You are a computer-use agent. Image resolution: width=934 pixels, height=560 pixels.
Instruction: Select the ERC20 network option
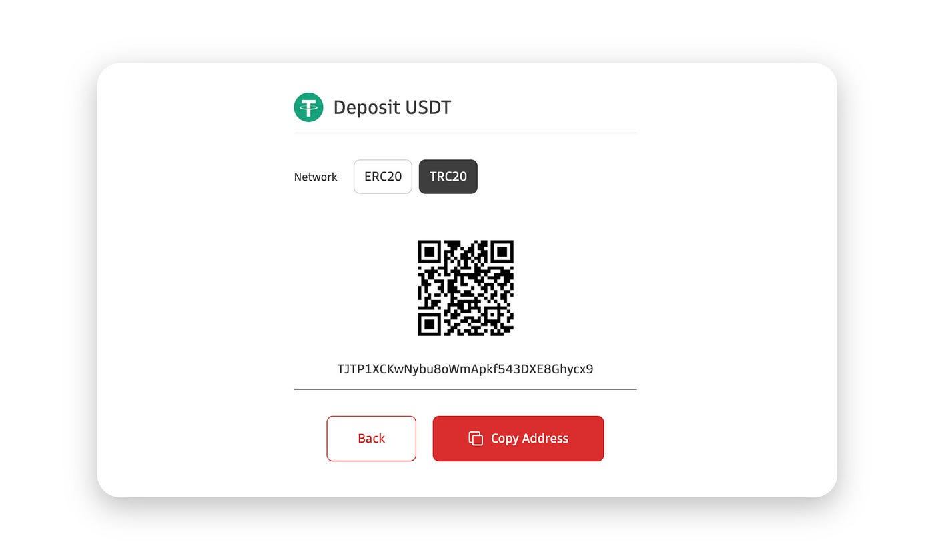(383, 177)
